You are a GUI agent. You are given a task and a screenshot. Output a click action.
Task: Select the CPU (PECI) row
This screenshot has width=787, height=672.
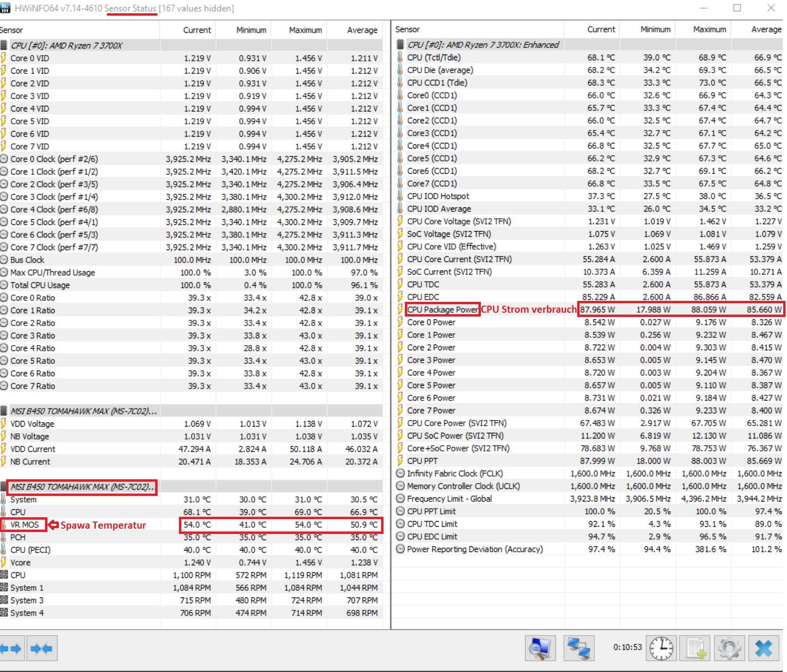[191, 550]
